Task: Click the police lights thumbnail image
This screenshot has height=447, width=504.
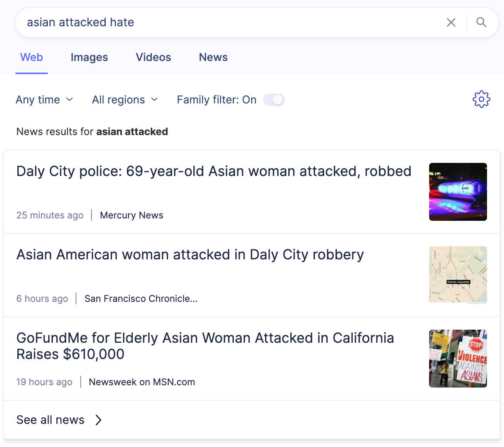Action: click(x=458, y=192)
